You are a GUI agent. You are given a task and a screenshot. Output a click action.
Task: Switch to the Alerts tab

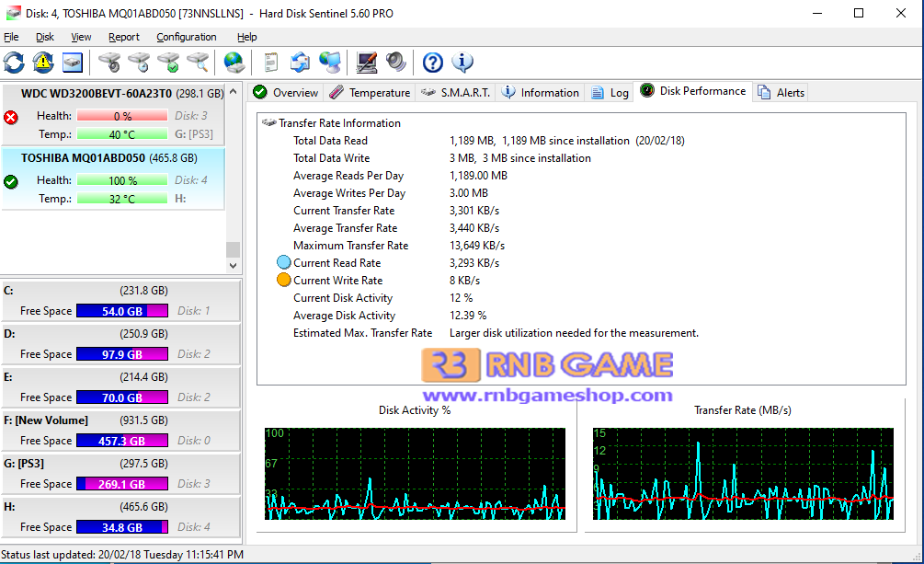coord(781,93)
